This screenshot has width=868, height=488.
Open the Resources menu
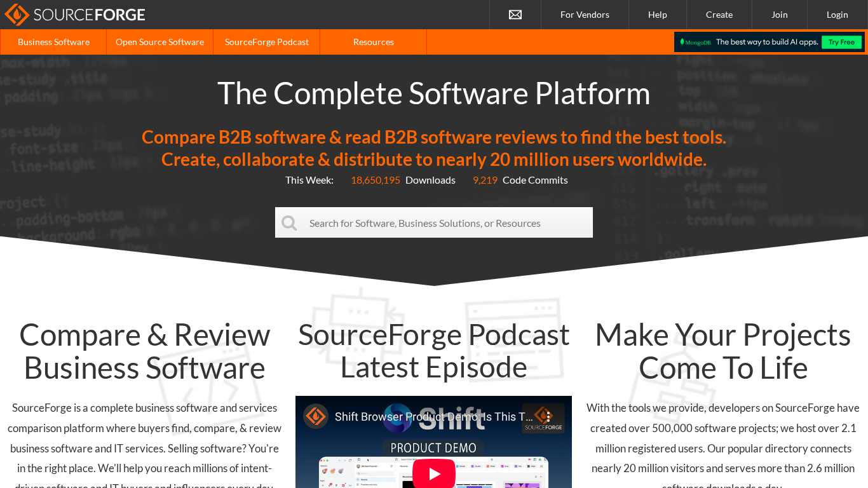374,42
